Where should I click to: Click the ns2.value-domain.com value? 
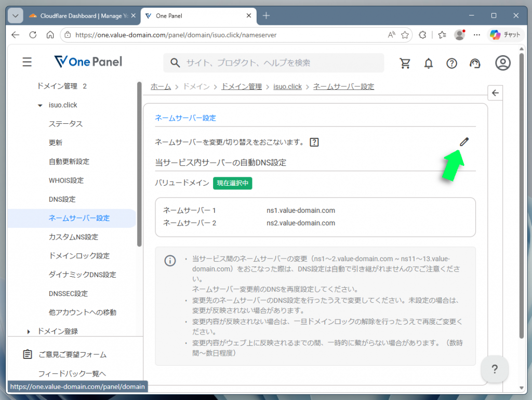tap(301, 223)
